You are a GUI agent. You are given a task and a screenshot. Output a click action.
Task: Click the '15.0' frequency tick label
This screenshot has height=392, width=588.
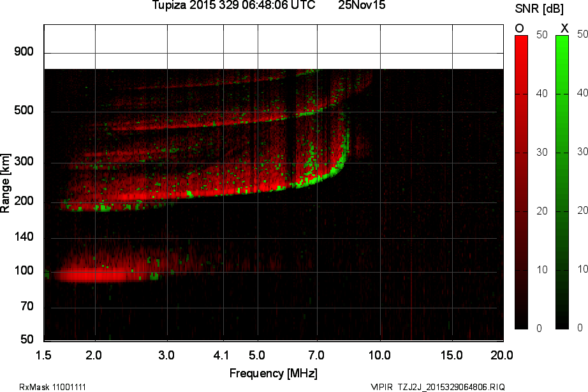tap(452, 355)
